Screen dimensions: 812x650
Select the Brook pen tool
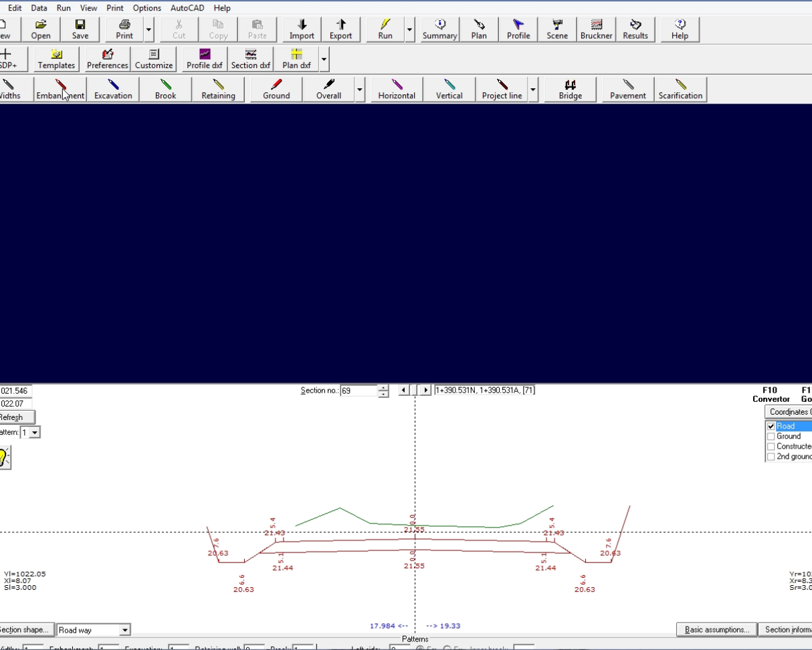[x=166, y=90]
